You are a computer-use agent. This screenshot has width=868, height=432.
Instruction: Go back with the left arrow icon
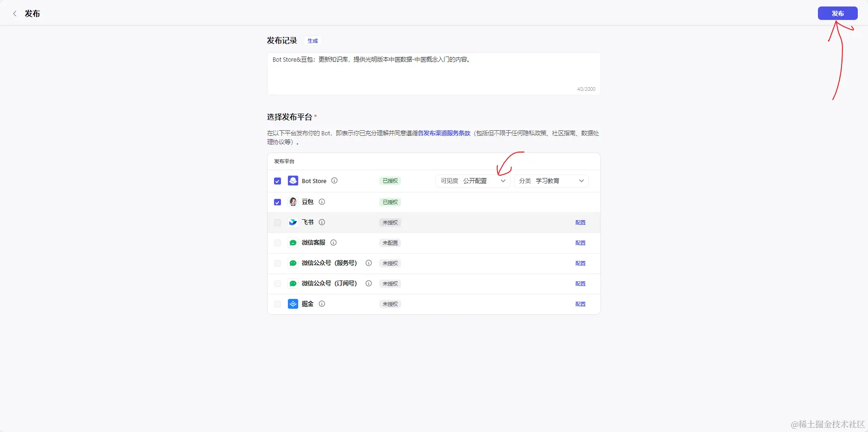pyautogui.click(x=15, y=13)
